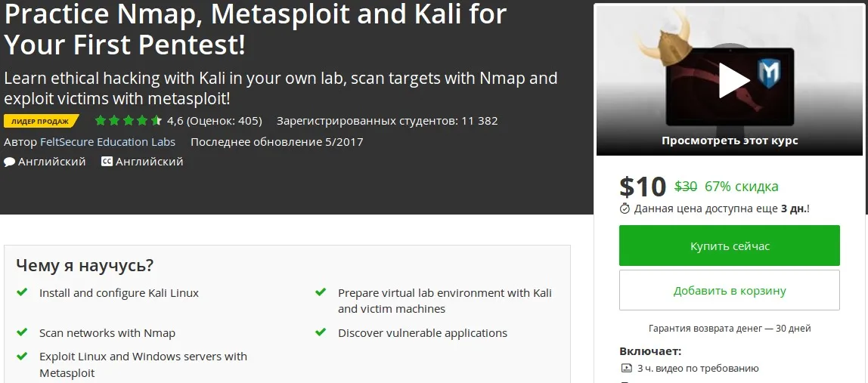Click the 67% скидка discount label

pyautogui.click(x=741, y=187)
